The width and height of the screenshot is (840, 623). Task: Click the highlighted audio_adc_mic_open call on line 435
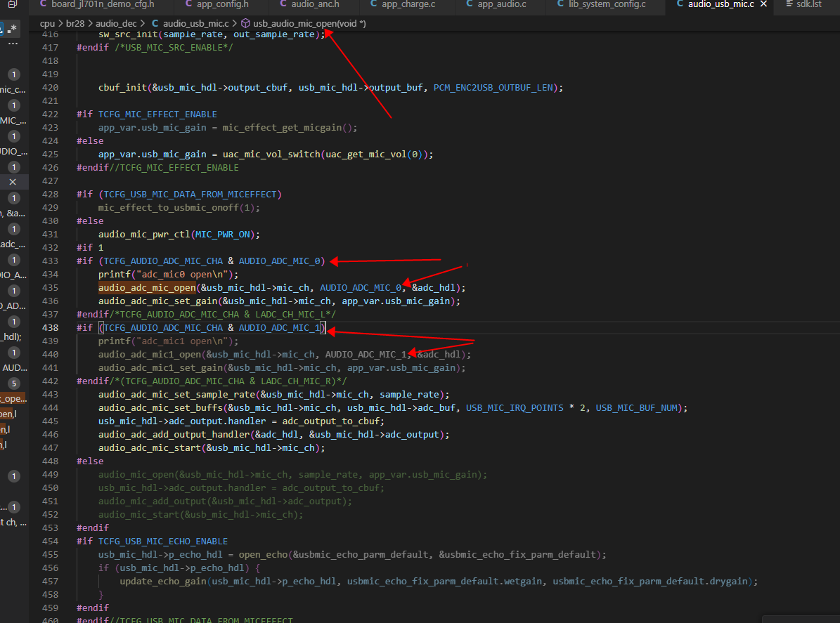click(x=148, y=288)
